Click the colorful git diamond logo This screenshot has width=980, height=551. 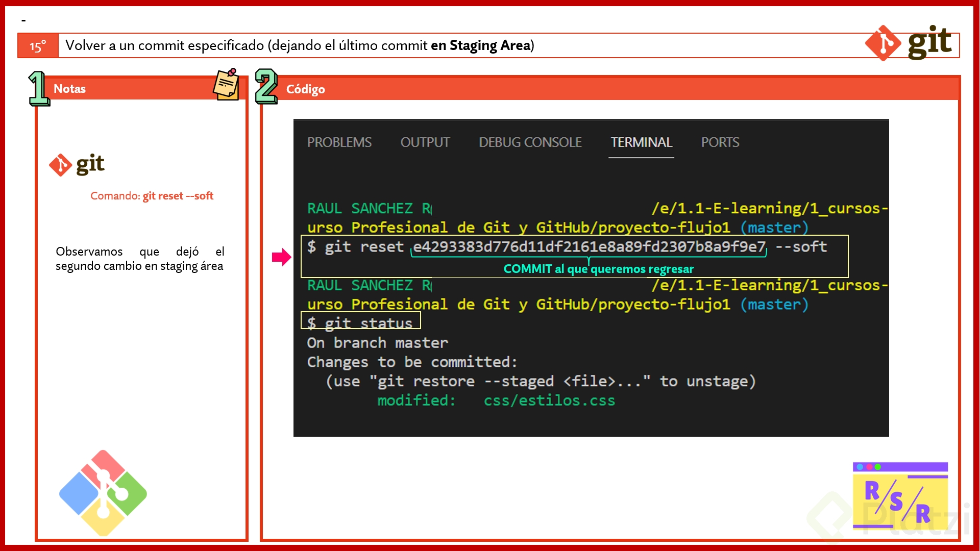click(103, 493)
